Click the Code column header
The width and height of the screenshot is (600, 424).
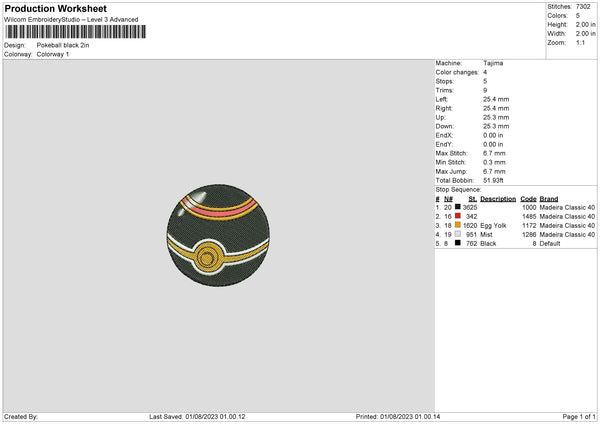pos(529,198)
